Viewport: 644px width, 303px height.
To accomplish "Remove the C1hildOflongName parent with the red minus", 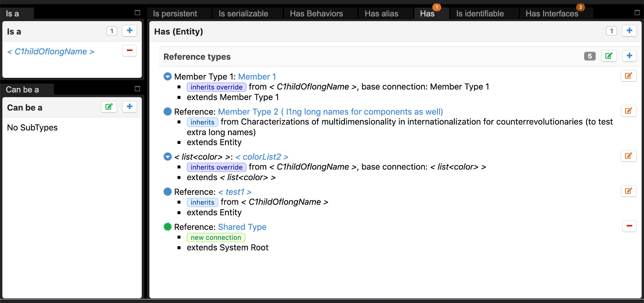I will click(129, 50).
